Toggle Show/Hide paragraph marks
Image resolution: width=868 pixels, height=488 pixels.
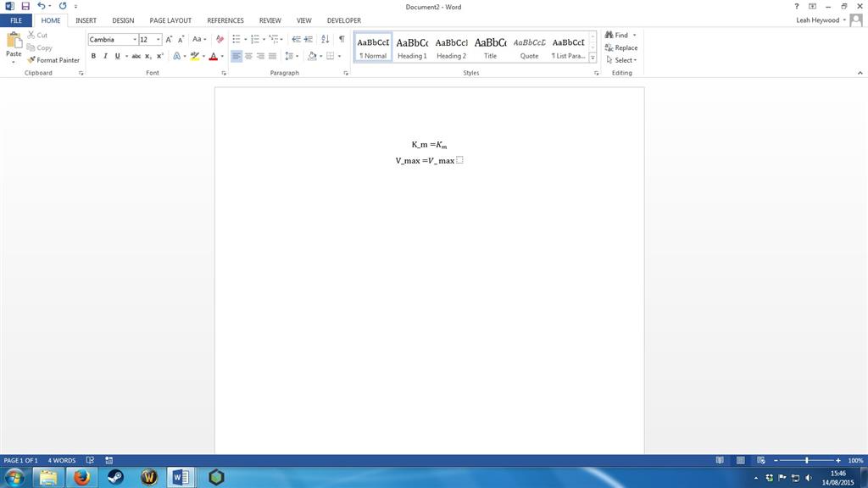tap(342, 38)
